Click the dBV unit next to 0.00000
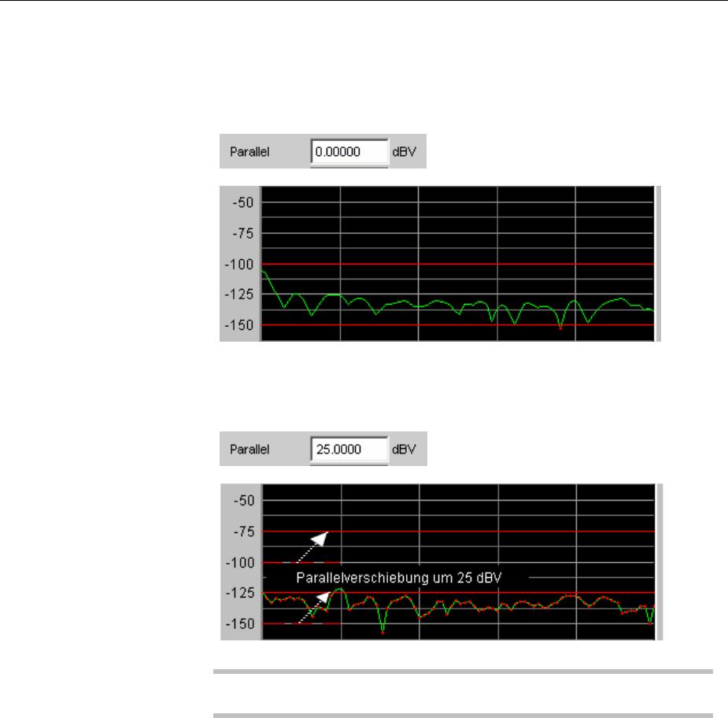 coord(405,152)
